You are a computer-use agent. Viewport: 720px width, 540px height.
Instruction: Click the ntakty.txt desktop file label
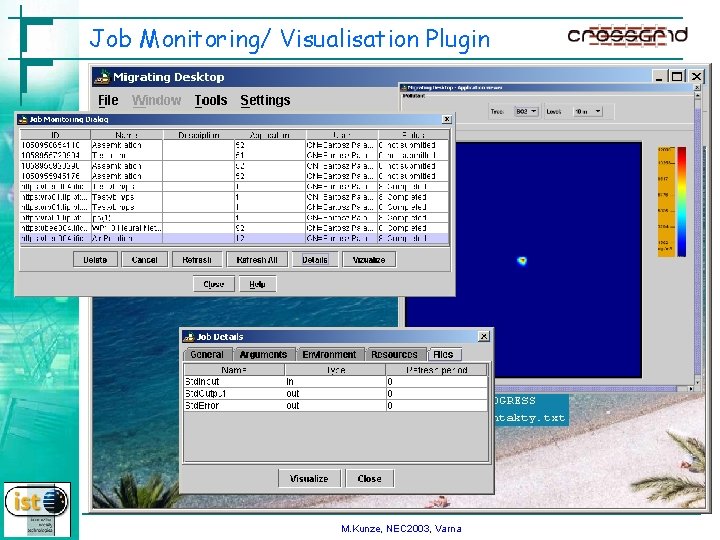tap(530, 418)
